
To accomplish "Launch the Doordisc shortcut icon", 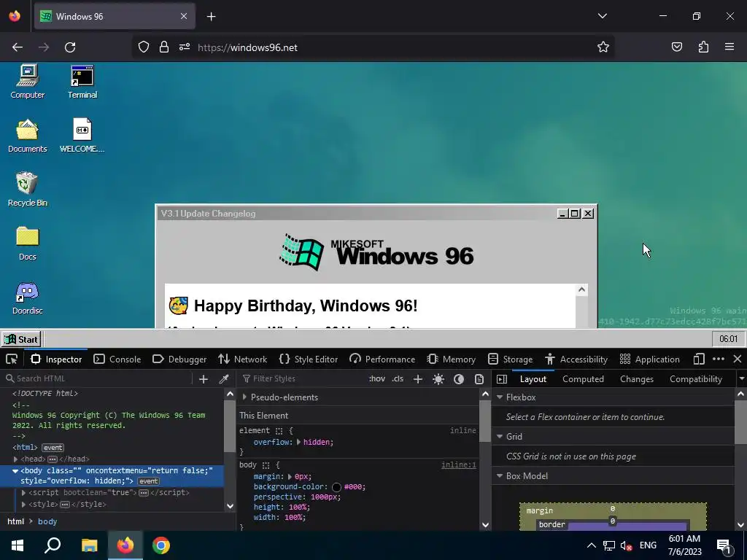I will [x=27, y=297].
